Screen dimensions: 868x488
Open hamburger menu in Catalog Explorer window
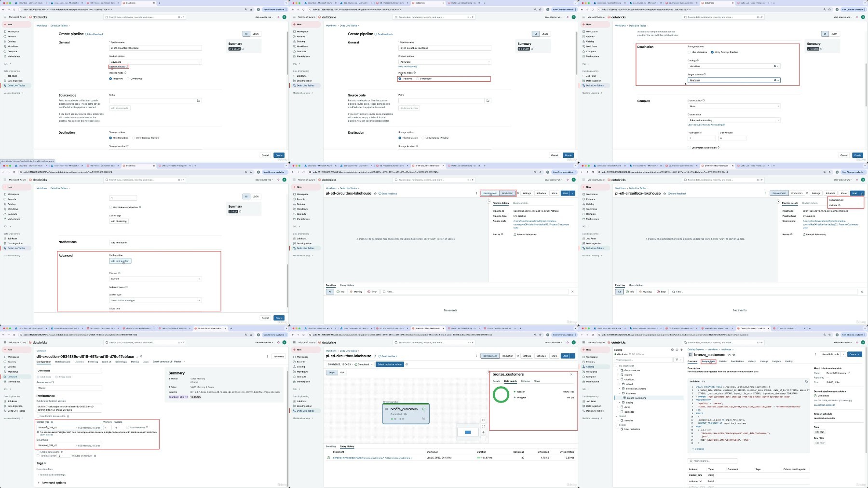(584, 342)
